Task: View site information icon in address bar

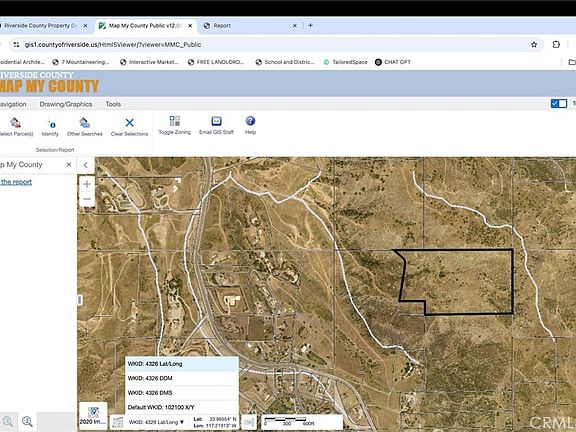Action: (16, 44)
